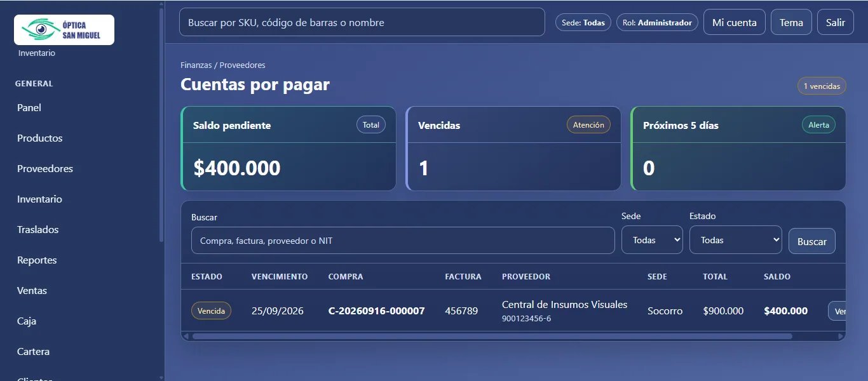Switch theme with Tema button

(x=791, y=22)
